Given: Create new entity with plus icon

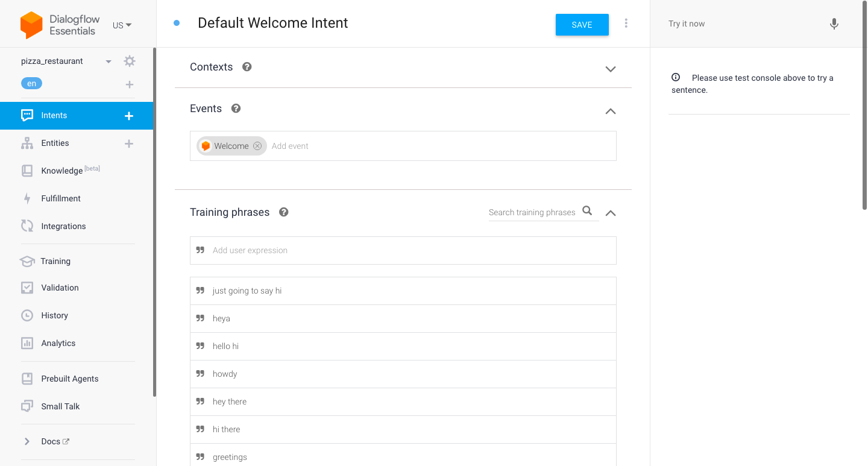Looking at the screenshot, I should pyautogui.click(x=129, y=143).
